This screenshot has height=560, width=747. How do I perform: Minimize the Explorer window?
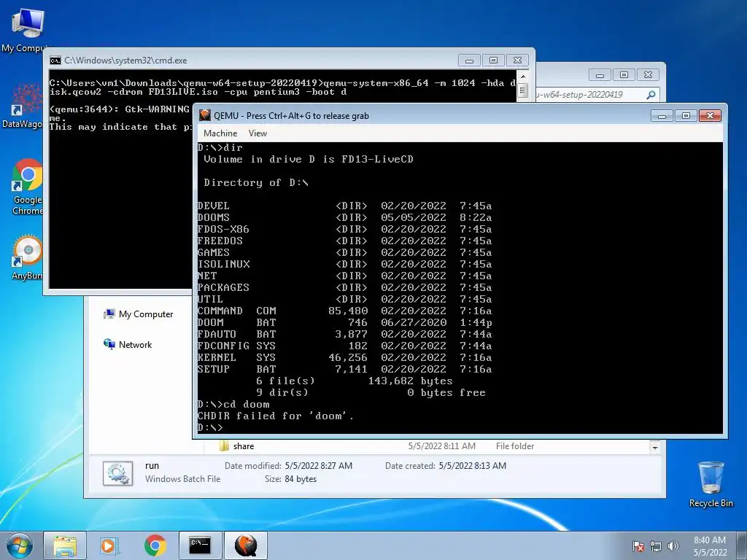coord(600,75)
